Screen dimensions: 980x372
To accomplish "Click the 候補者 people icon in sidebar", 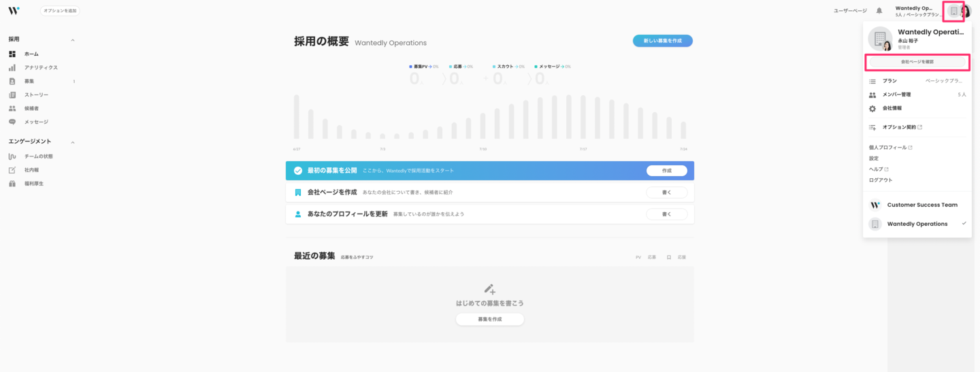I will click(12, 108).
